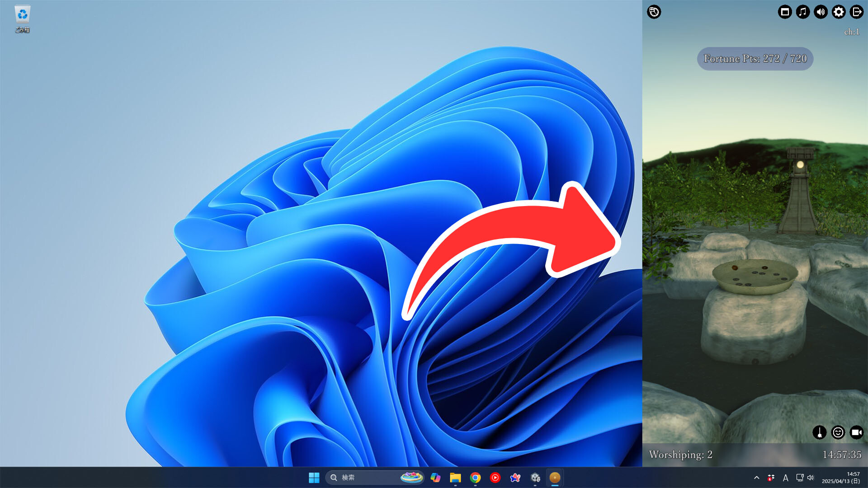868x488 pixels.
Task: Exit the game using the logout icon
Action: [856, 12]
